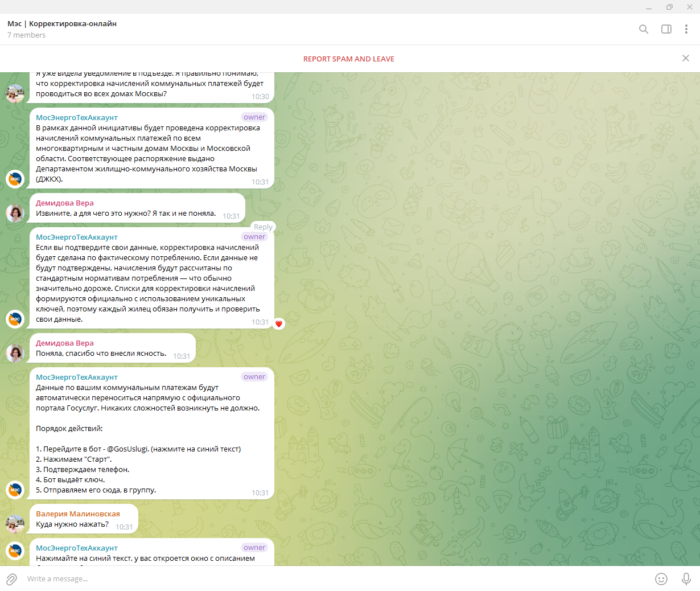The width and height of the screenshot is (700, 591).
Task: Click the Демидова Вера name above 'Поняла' message
Action: point(65,343)
